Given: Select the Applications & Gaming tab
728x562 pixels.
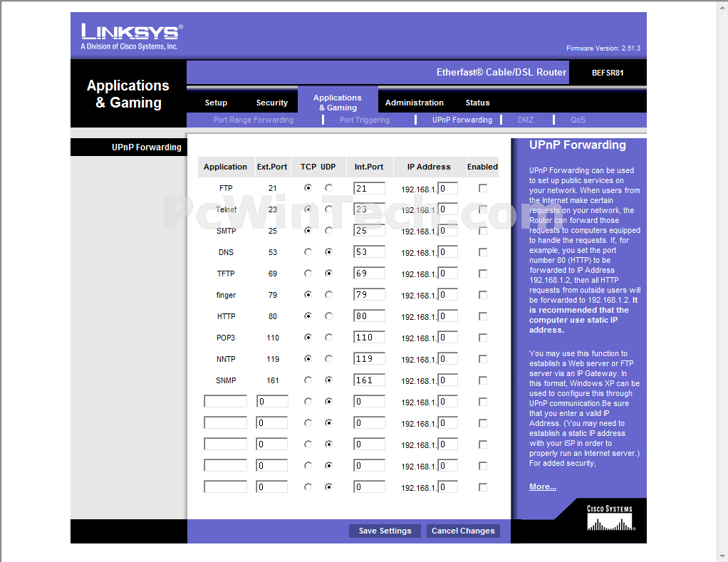Looking at the screenshot, I should coord(338,103).
